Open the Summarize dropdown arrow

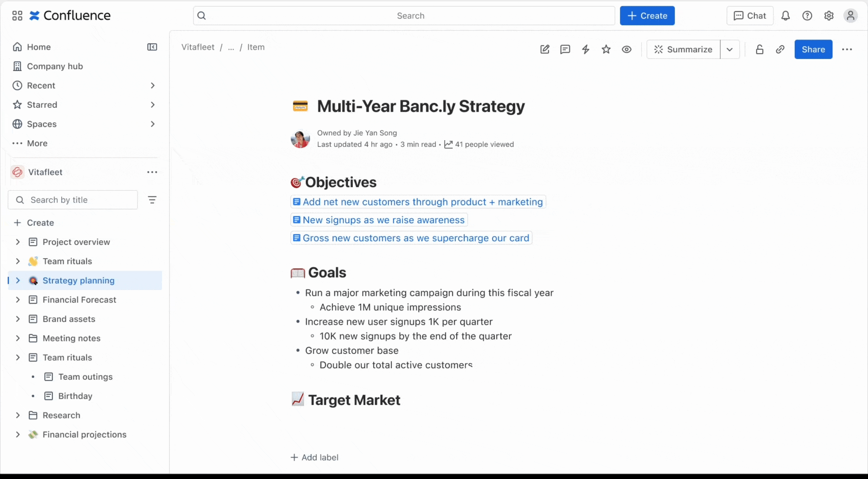point(730,49)
